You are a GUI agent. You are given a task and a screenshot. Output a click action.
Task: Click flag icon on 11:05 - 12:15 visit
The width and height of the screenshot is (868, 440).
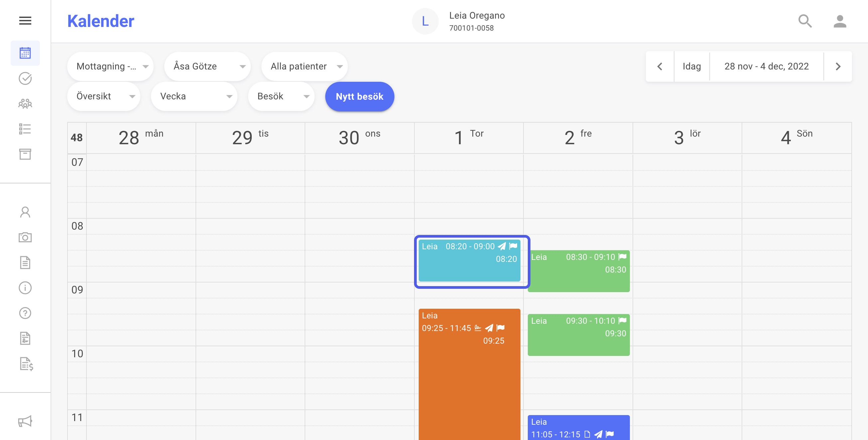610,434
